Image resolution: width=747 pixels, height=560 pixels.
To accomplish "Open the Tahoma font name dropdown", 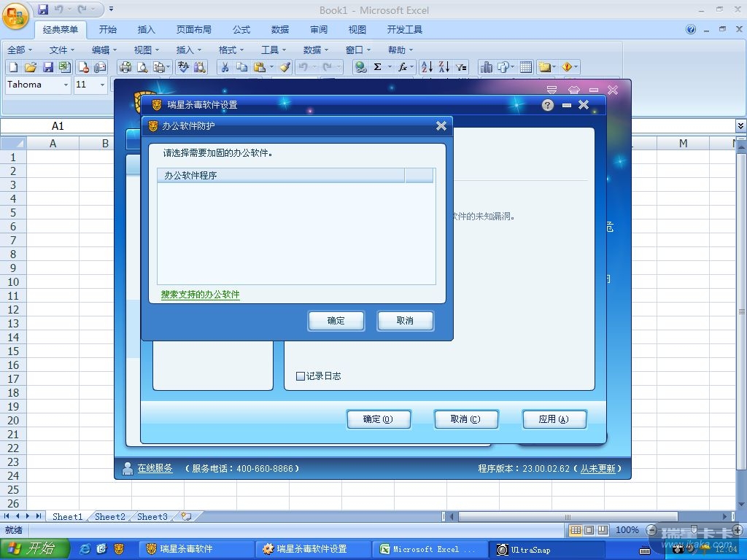I will point(66,85).
